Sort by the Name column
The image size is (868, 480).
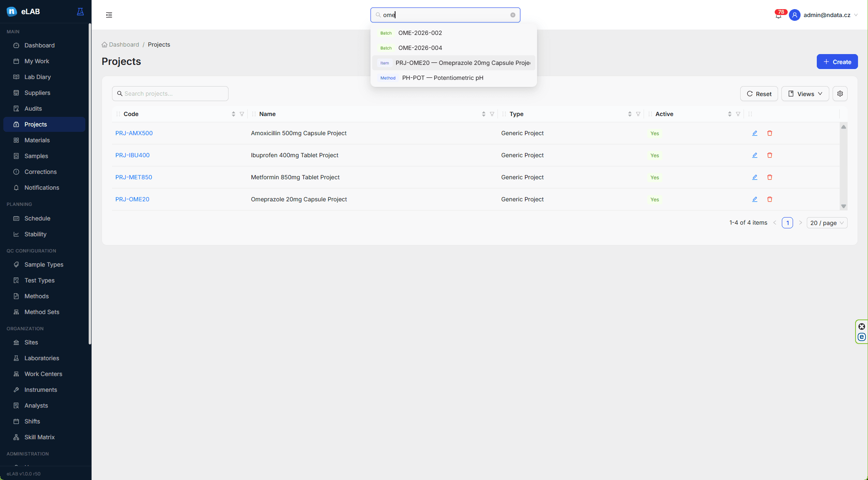click(484, 114)
